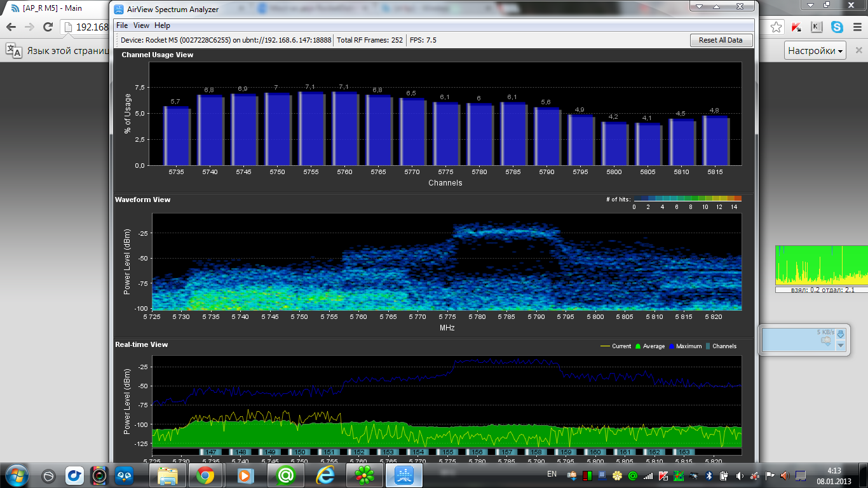
Task: Open the View menu
Action: [141, 25]
